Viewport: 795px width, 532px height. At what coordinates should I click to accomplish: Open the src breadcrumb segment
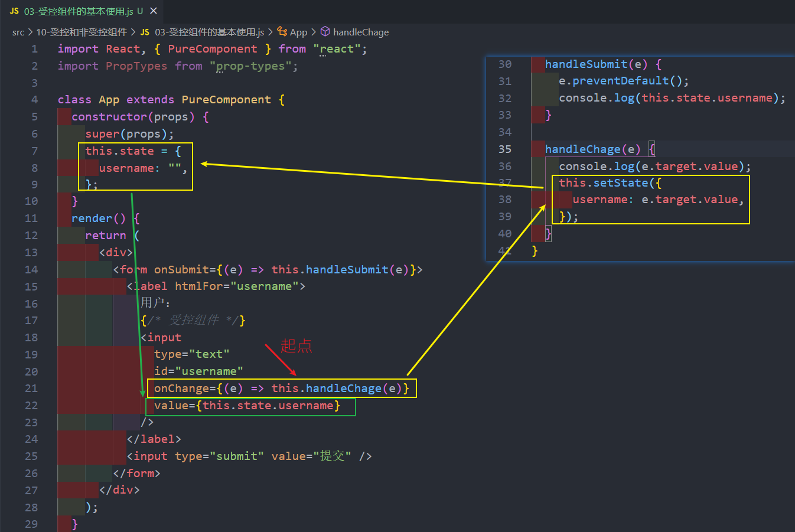[x=18, y=32]
